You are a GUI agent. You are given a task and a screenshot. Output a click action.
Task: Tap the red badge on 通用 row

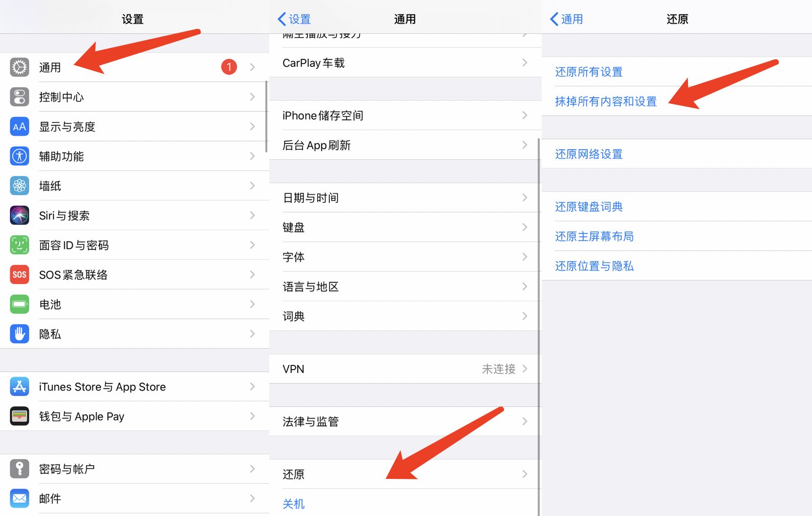229,67
